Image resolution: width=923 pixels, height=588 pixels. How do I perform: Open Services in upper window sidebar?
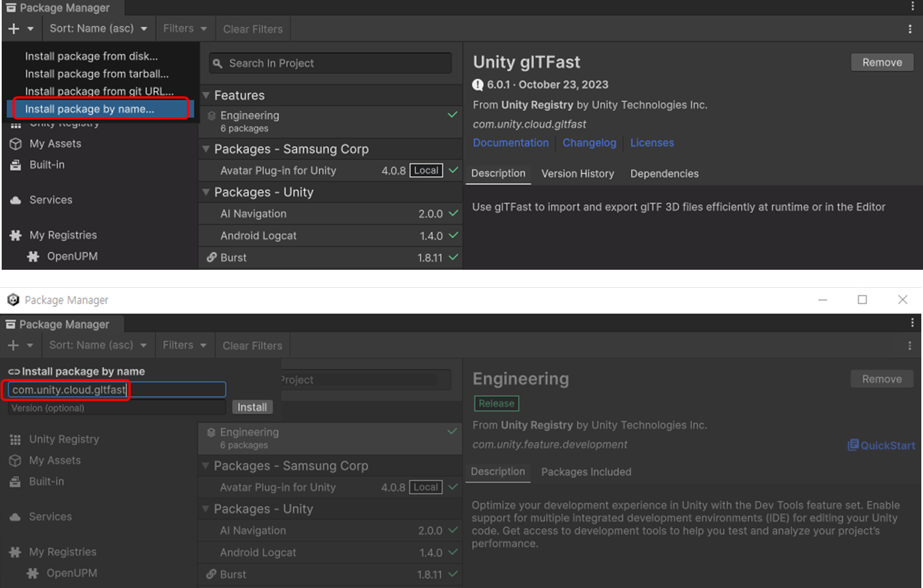(x=51, y=200)
